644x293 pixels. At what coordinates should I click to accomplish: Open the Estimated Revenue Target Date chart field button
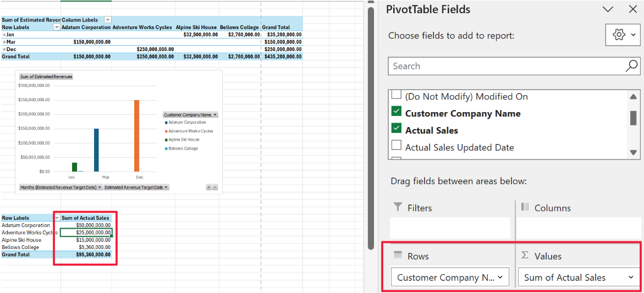tap(136, 187)
